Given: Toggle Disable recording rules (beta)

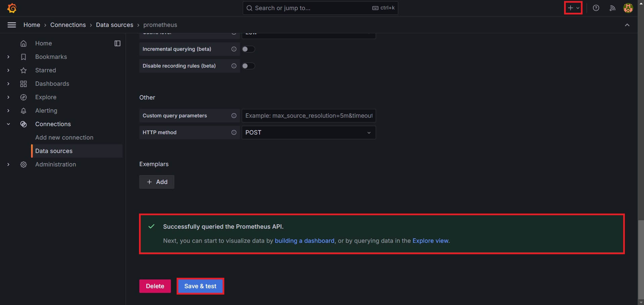Looking at the screenshot, I should tap(248, 66).
